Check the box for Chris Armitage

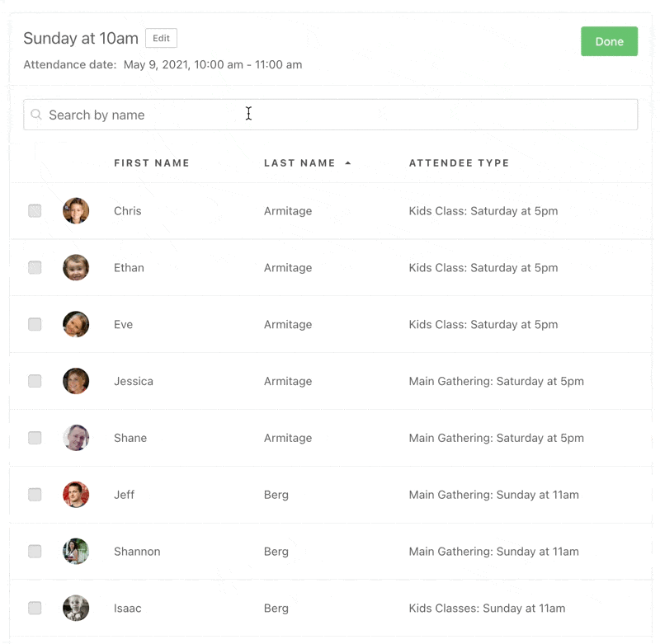35,211
